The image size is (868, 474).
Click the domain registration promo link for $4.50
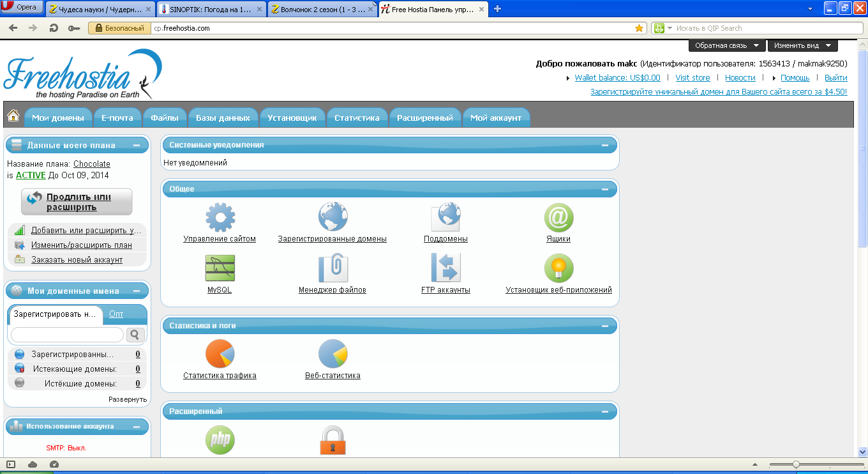(719, 91)
